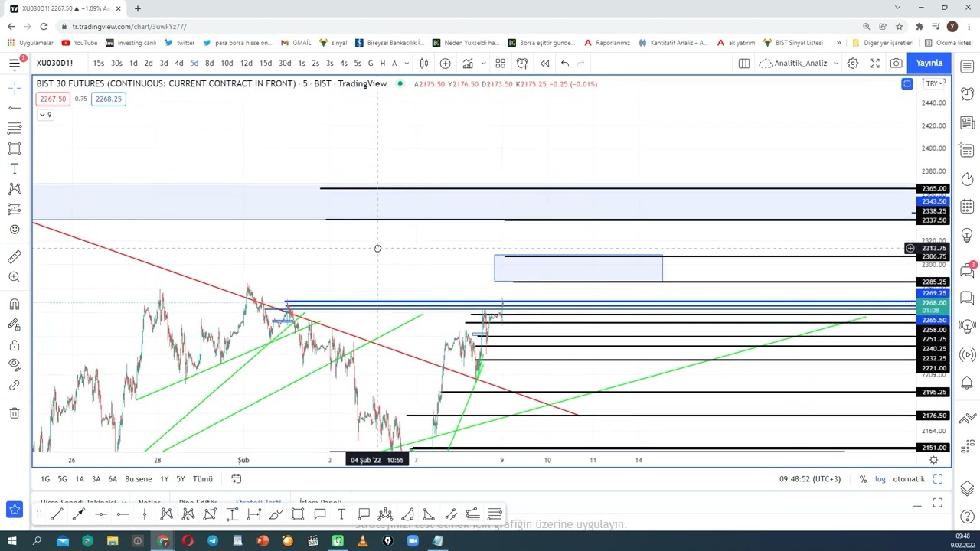Pick the Text annotation tool in left sidebar
Image resolution: width=980 pixels, height=551 pixels.
click(x=15, y=168)
